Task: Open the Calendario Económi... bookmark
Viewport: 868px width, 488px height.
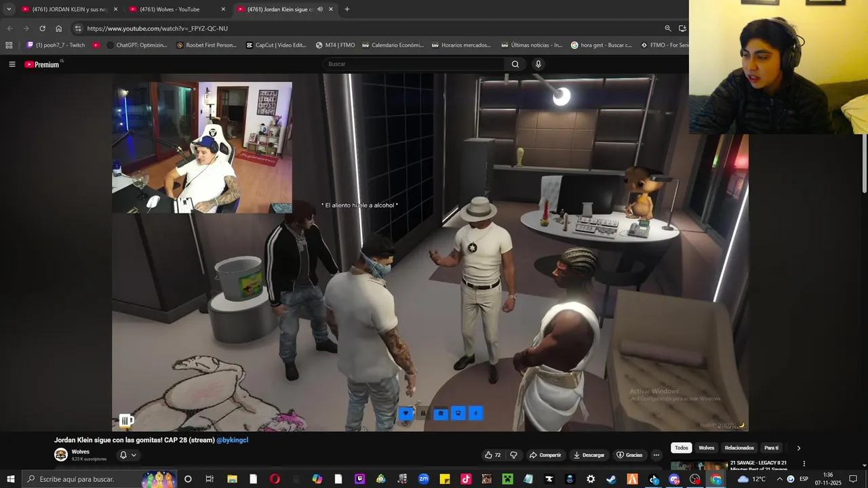Action: coord(393,45)
